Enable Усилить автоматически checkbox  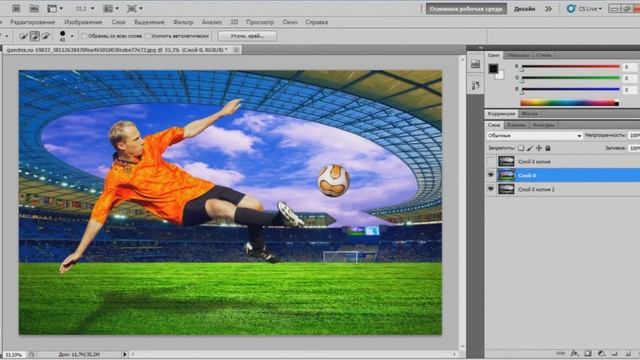(x=148, y=36)
